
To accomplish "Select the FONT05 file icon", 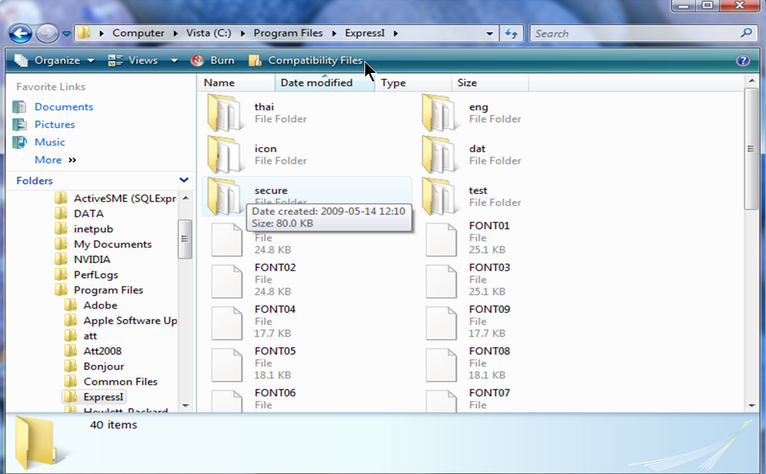I will (x=227, y=365).
